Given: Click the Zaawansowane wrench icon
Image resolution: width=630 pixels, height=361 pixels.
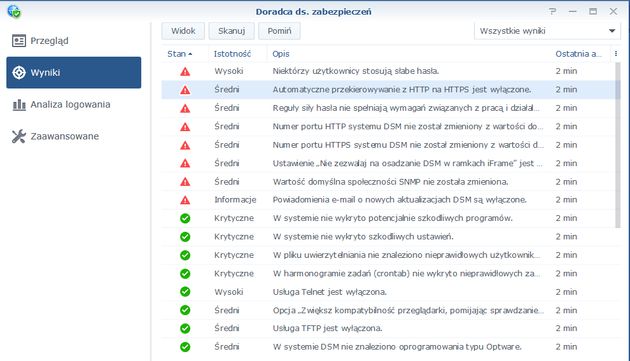Looking at the screenshot, I should coord(19,136).
